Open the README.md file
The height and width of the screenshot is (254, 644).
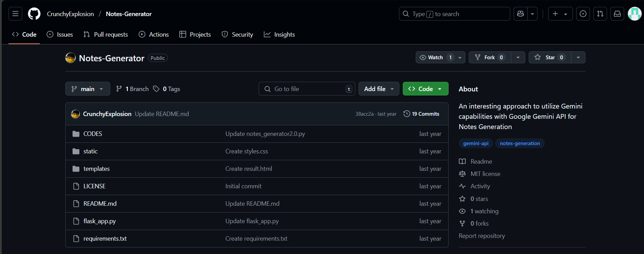pyautogui.click(x=100, y=204)
